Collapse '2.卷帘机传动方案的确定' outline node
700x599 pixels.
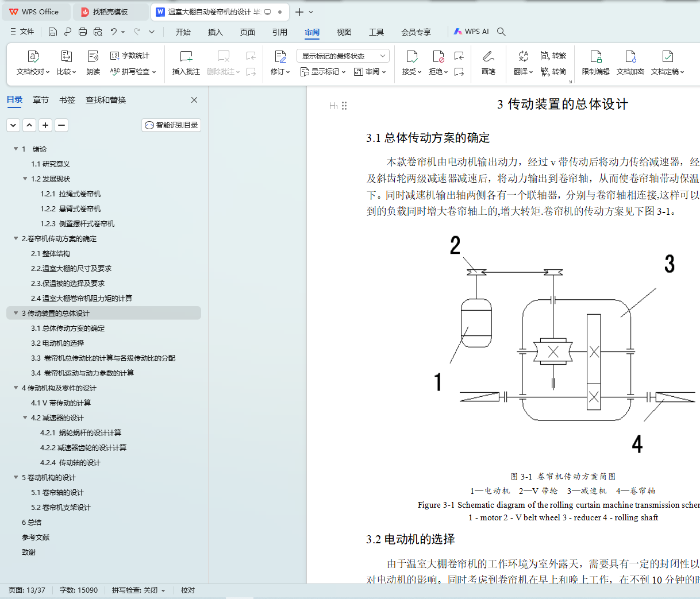point(16,238)
